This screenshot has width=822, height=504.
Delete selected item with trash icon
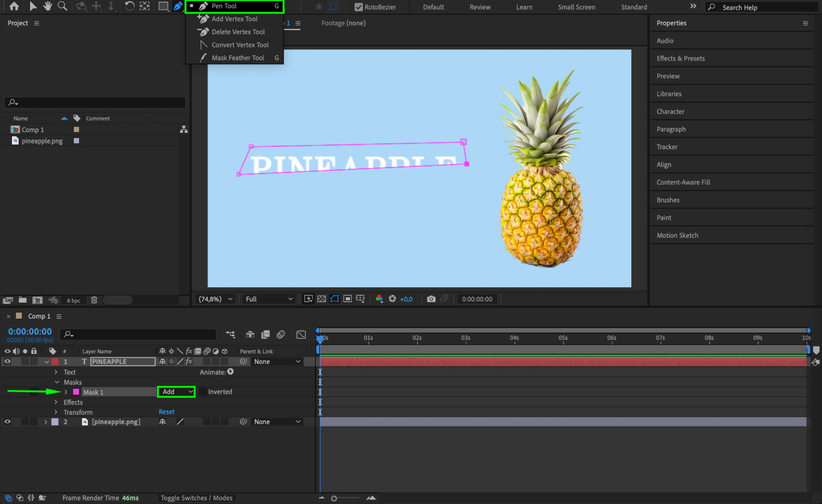(94, 300)
